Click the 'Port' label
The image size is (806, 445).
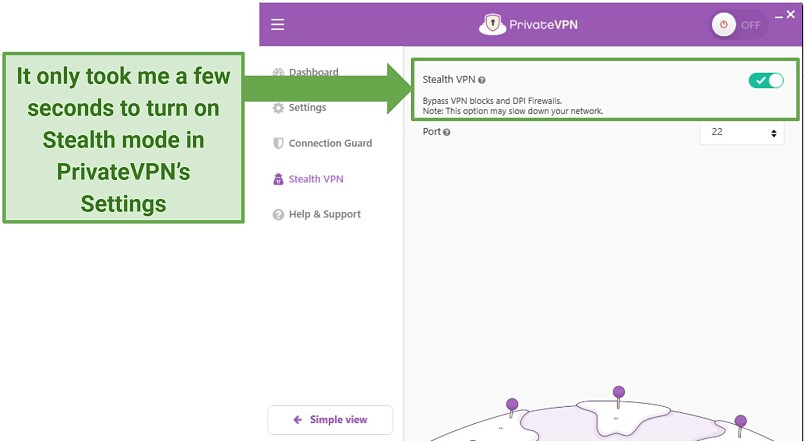pos(432,132)
